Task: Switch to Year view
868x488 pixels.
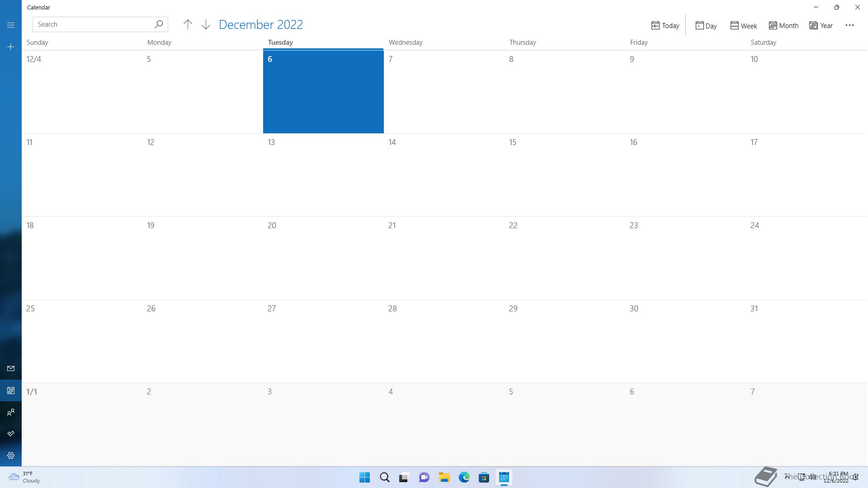Action: [821, 26]
